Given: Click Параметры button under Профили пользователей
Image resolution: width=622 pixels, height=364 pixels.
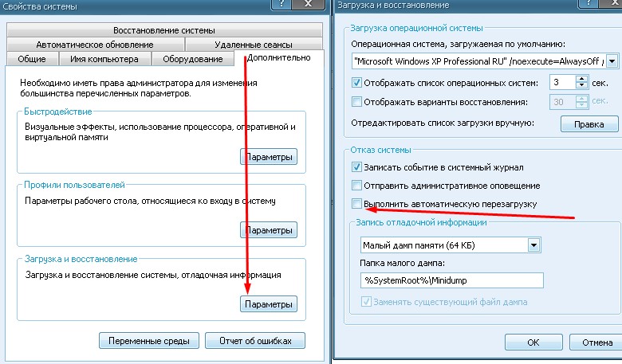Looking at the screenshot, I should 269,230.
